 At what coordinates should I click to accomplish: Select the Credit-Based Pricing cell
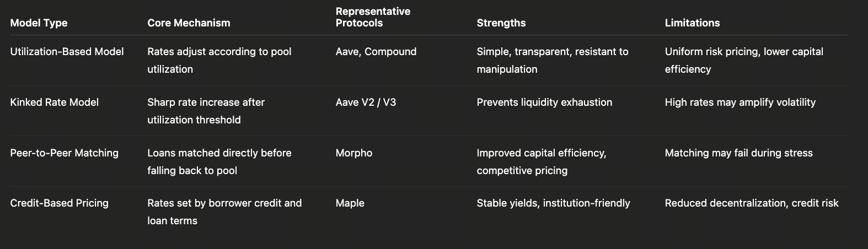(59, 203)
